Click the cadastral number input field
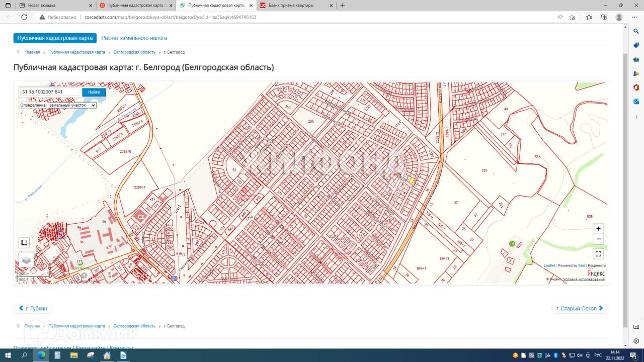 (50, 92)
